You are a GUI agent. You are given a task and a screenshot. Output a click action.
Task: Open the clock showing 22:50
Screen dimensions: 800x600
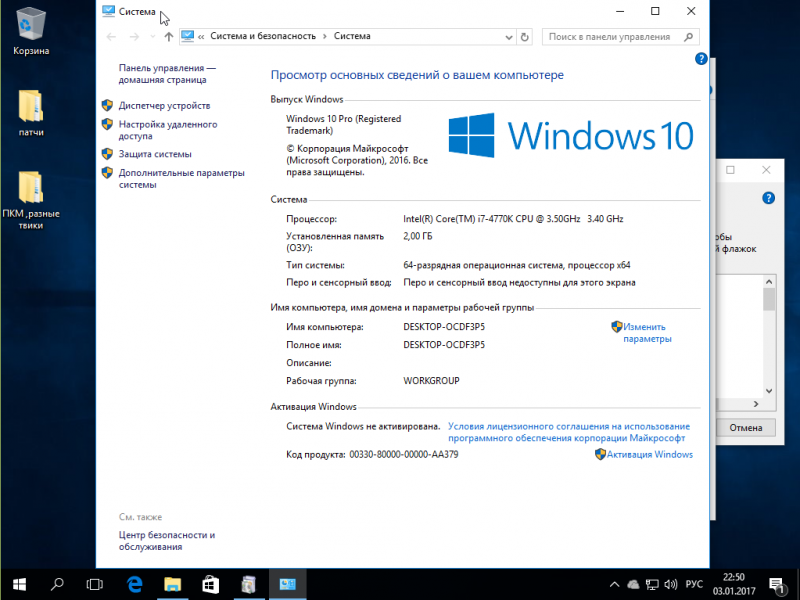coord(734,584)
